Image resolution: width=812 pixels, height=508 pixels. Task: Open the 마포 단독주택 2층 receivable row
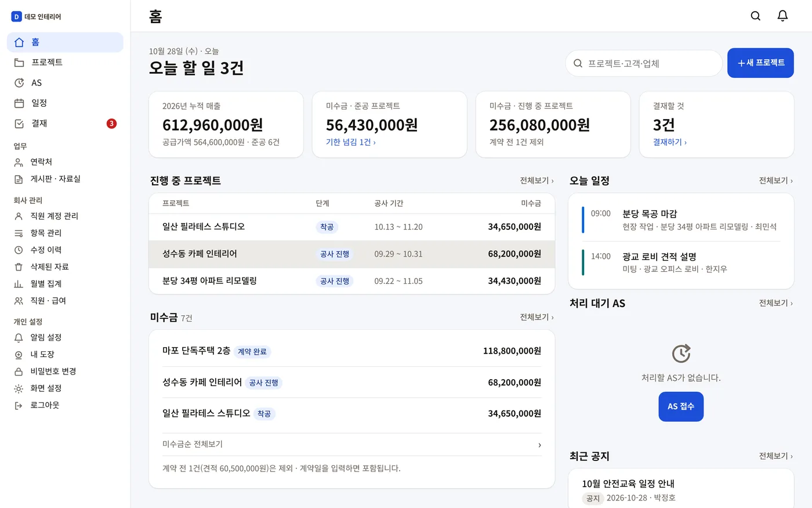coord(351,351)
